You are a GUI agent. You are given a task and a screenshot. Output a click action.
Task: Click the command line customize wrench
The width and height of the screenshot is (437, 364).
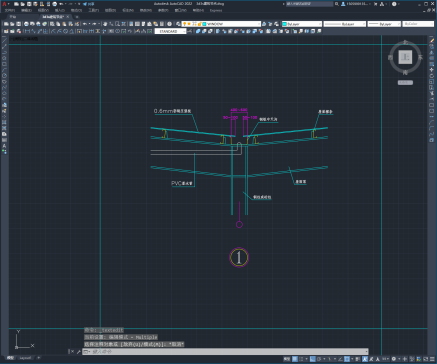(x=78, y=351)
